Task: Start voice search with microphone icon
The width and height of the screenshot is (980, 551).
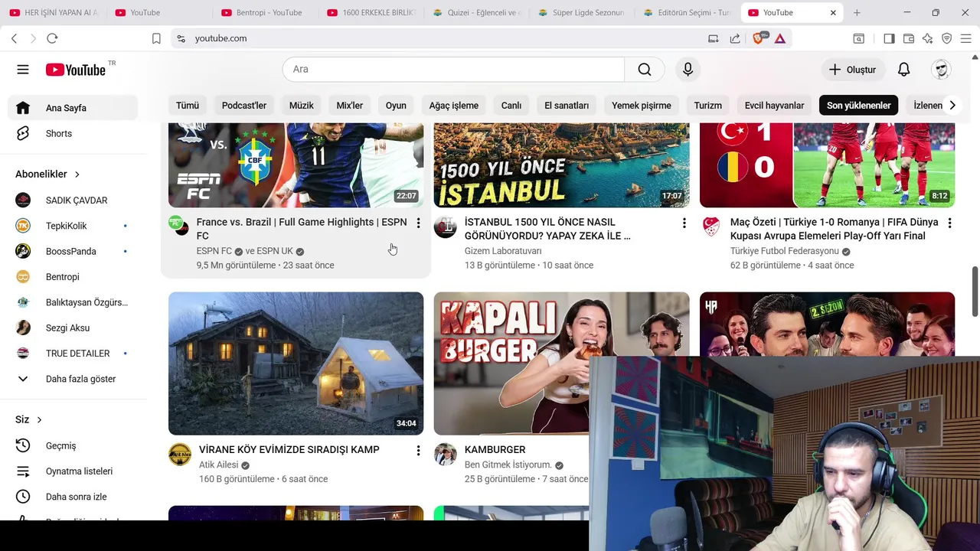Action: [688, 70]
